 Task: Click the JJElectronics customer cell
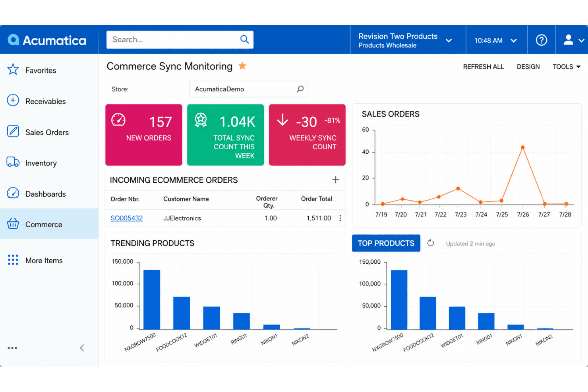[x=182, y=218]
